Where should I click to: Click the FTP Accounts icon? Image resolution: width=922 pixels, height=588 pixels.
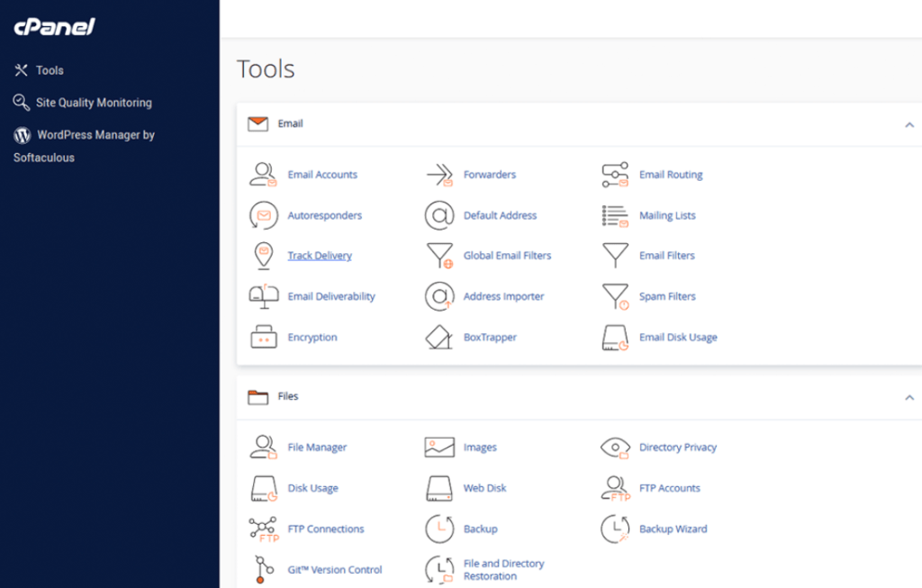click(x=615, y=489)
